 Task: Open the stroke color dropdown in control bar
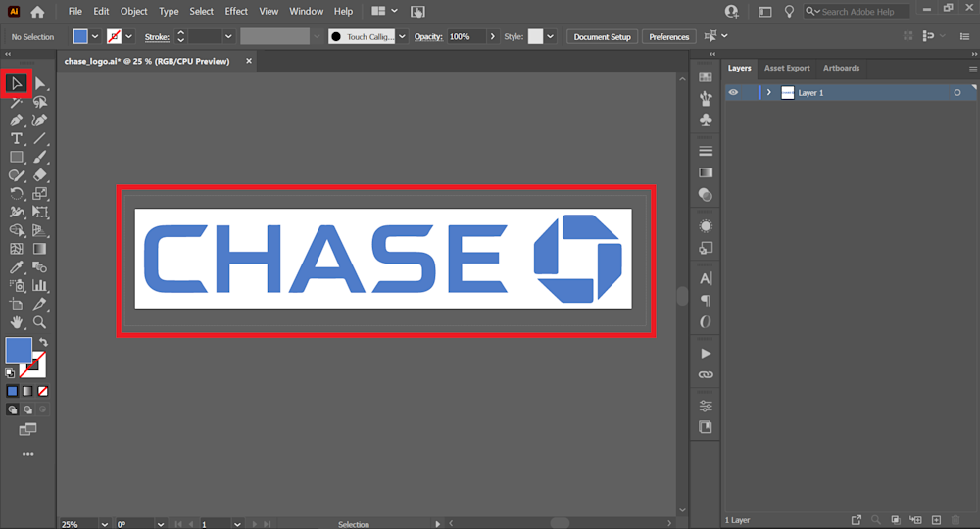(x=128, y=37)
